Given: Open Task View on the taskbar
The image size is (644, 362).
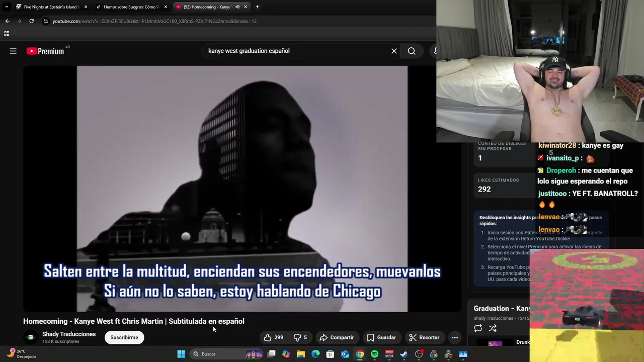Looking at the screenshot, I should [x=272, y=354].
